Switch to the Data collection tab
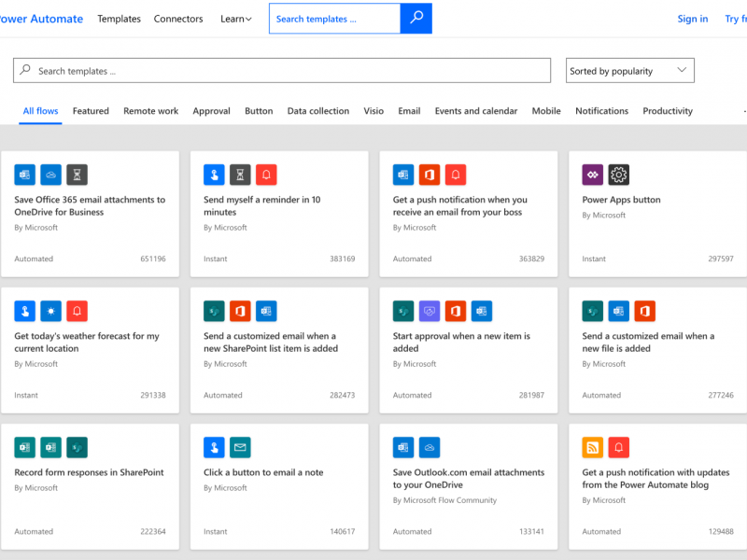The image size is (747, 560). pos(318,111)
